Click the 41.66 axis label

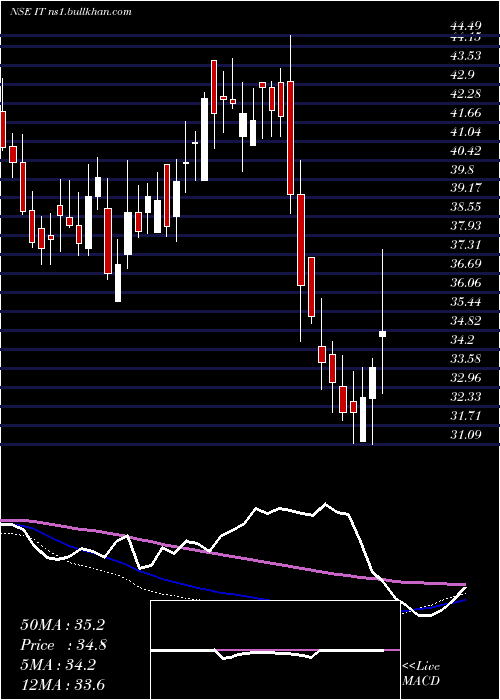pyautogui.click(x=467, y=113)
